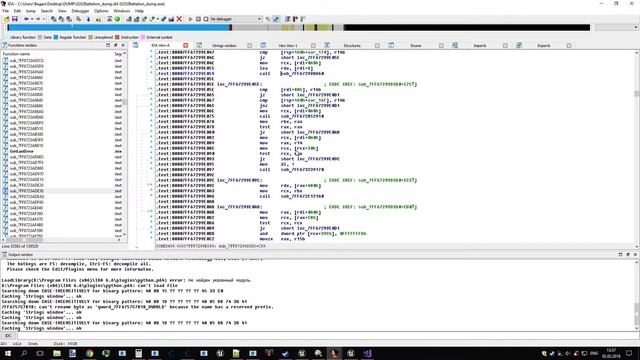Switch to the Hex View-1 tab
Viewport: 640px width, 360px height.
[288, 45]
